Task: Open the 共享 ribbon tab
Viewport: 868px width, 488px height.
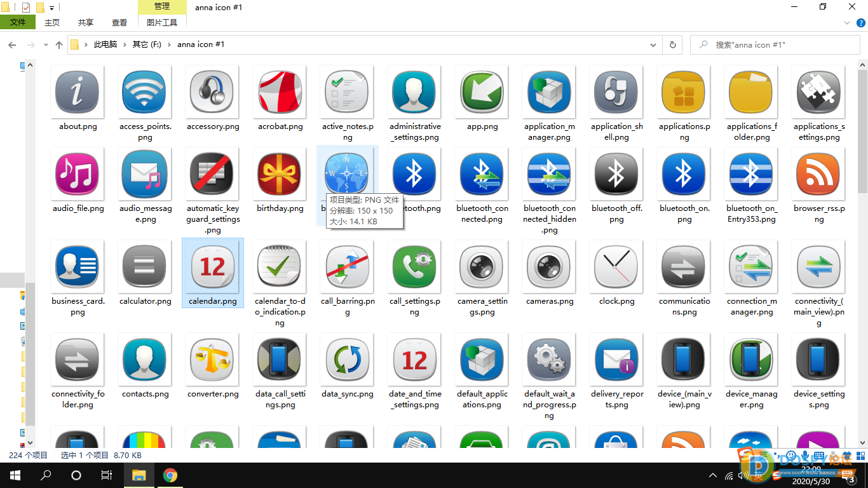Action: (86, 22)
